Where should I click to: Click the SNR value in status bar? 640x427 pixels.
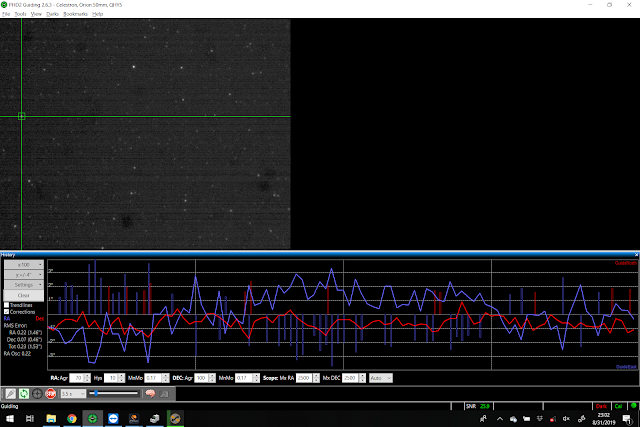click(x=484, y=406)
